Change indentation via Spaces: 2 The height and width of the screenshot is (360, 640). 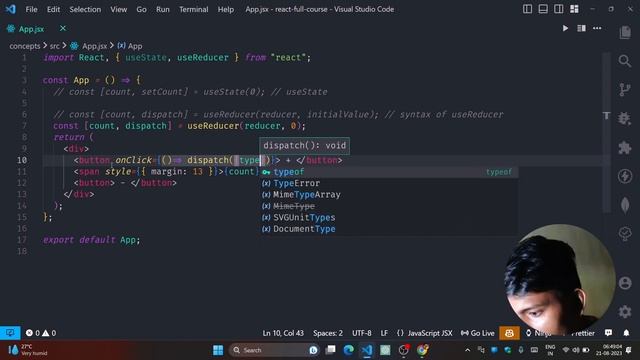point(328,333)
